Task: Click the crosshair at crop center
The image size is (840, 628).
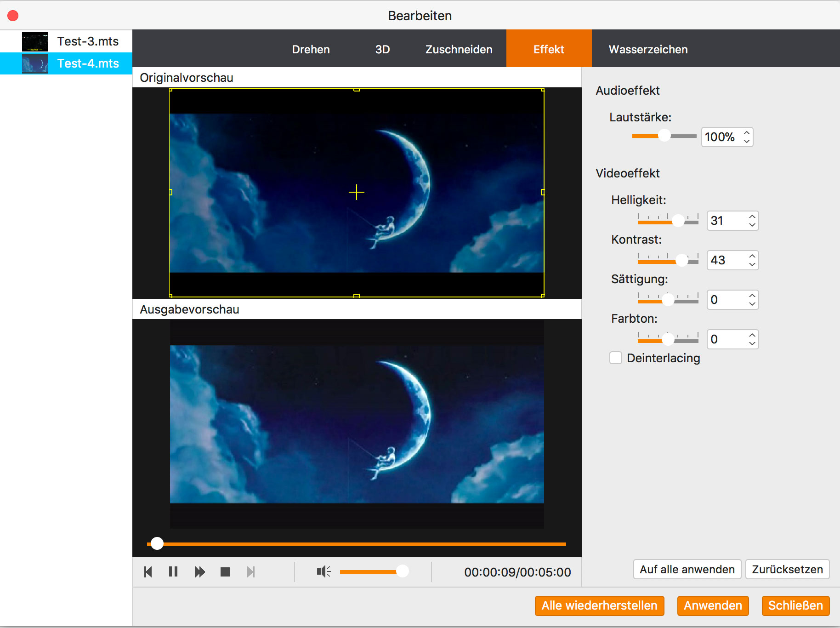Action: 357,192
